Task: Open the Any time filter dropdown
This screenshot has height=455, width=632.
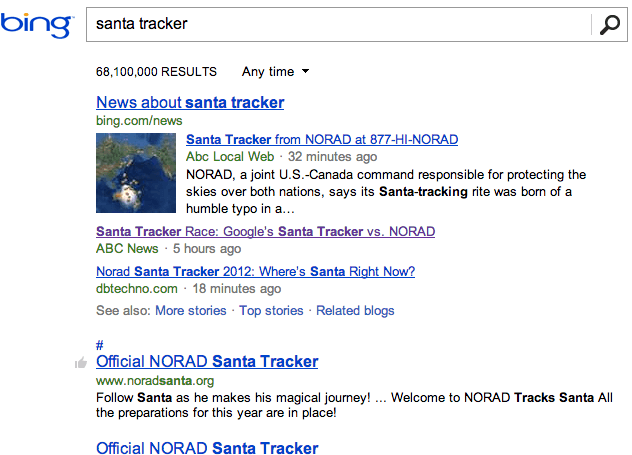Action: click(275, 72)
